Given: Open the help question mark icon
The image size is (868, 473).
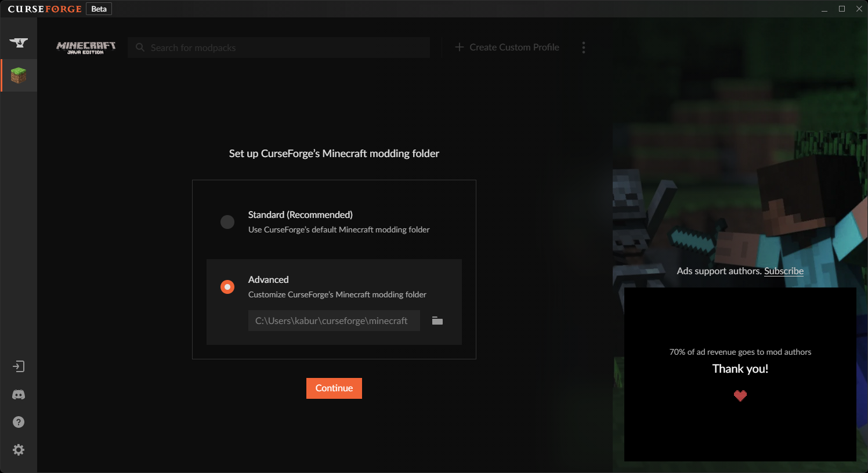Looking at the screenshot, I should click(19, 422).
